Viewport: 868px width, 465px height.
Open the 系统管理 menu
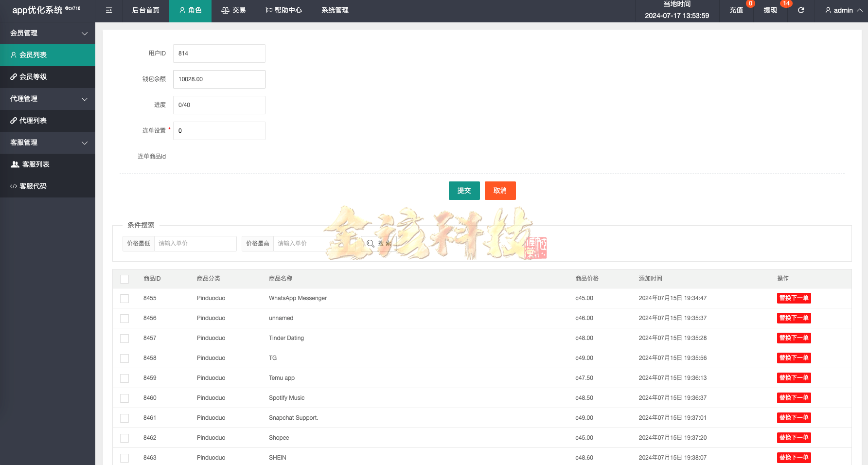point(335,10)
